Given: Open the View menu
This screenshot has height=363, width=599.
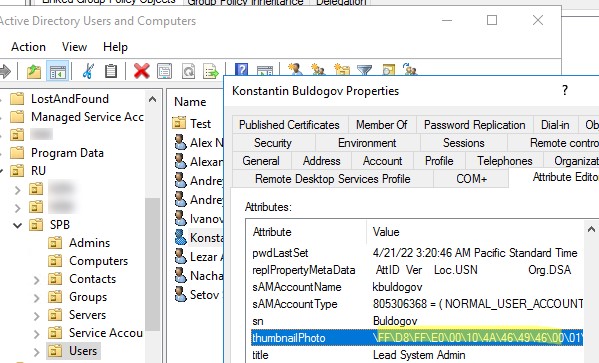Looking at the screenshot, I should tap(74, 47).
